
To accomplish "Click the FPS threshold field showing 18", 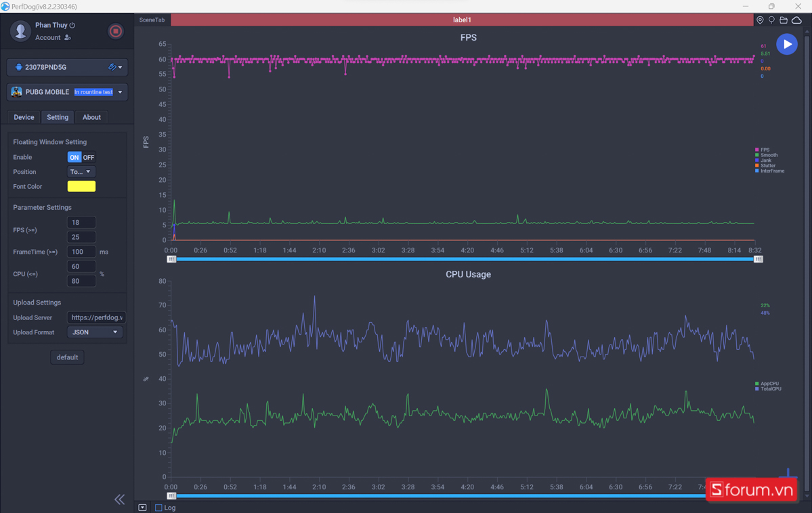I will [x=81, y=223].
